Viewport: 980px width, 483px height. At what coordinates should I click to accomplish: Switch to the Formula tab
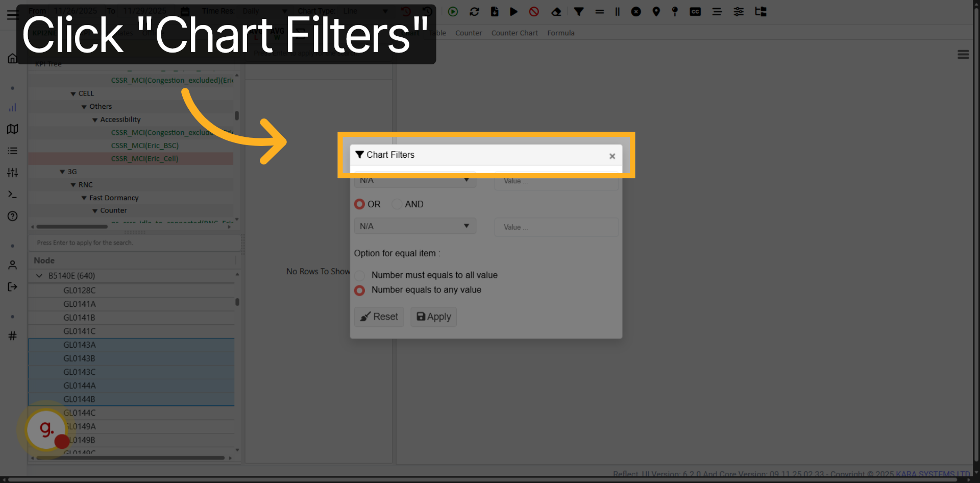tap(560, 33)
